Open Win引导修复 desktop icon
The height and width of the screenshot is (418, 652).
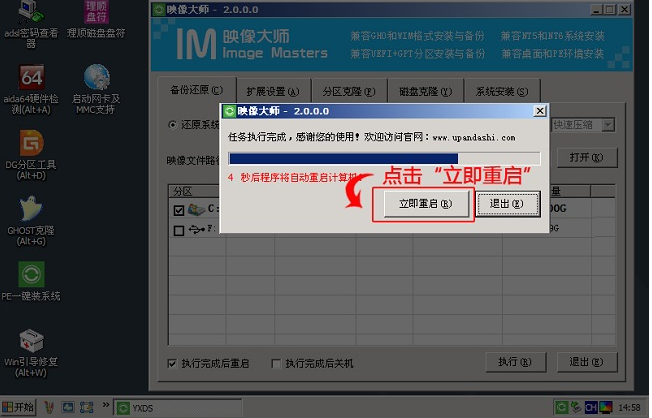(x=31, y=353)
